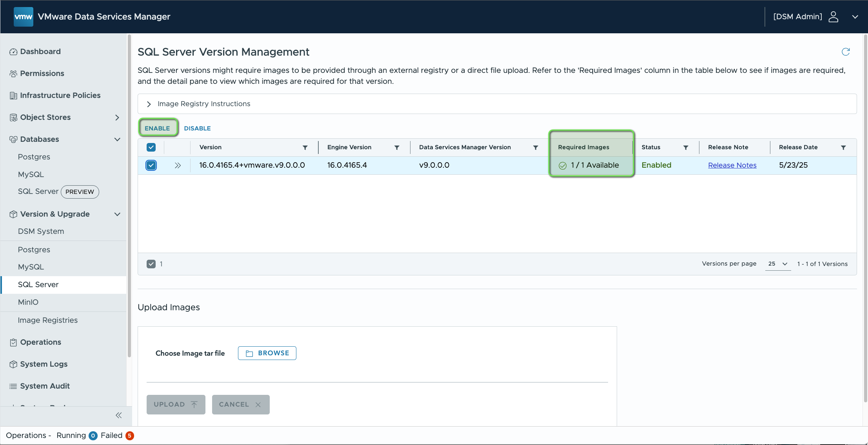The image size is (868, 445).
Task: Click the VMware logo icon
Action: [23, 16]
